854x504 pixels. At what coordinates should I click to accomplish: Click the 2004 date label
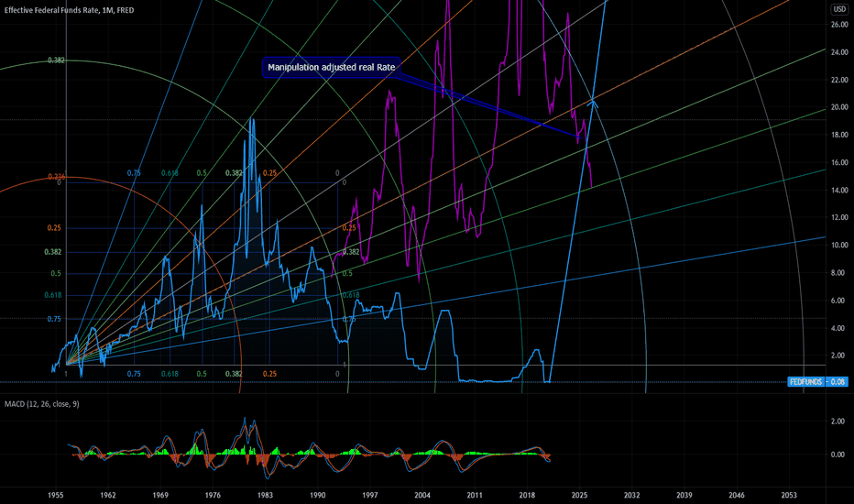(422, 495)
